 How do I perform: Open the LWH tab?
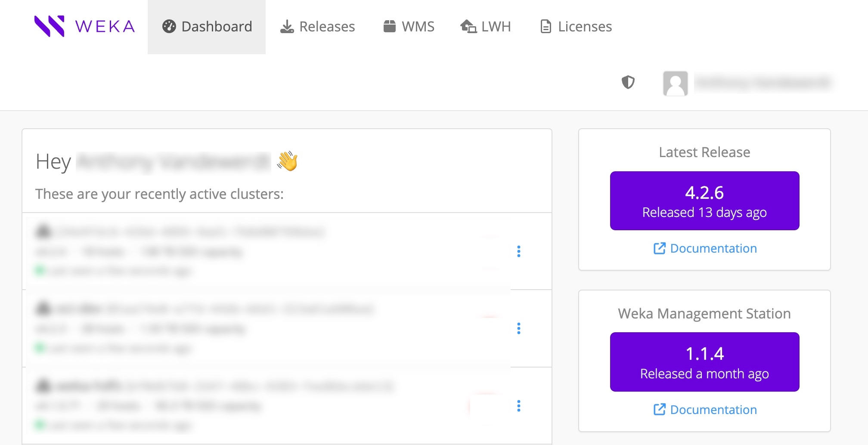486,27
